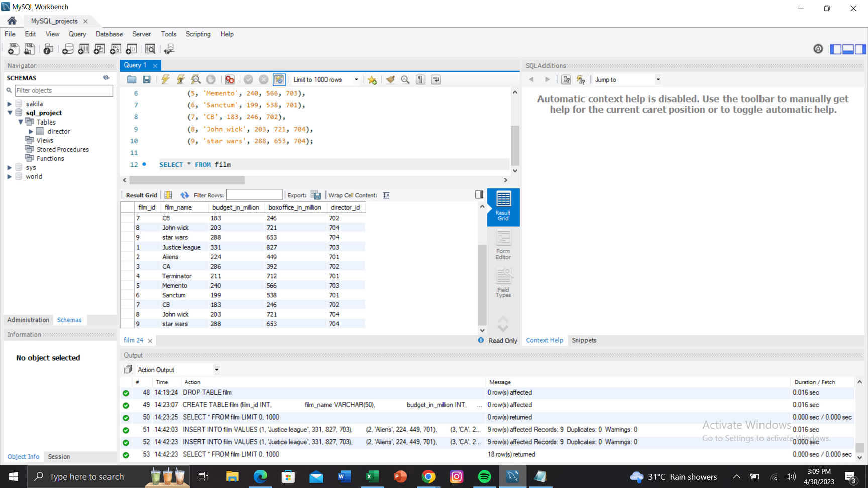Refresh result grid data
The image size is (868, 488).
click(x=185, y=195)
